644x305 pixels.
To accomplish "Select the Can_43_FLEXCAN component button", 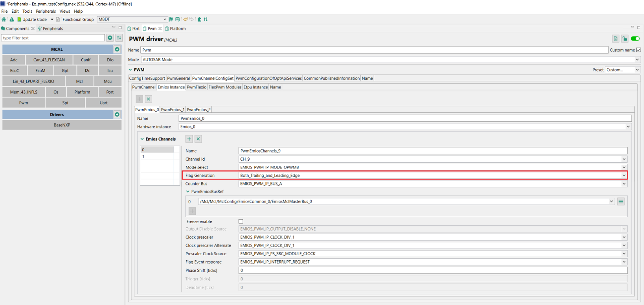I will (49, 60).
